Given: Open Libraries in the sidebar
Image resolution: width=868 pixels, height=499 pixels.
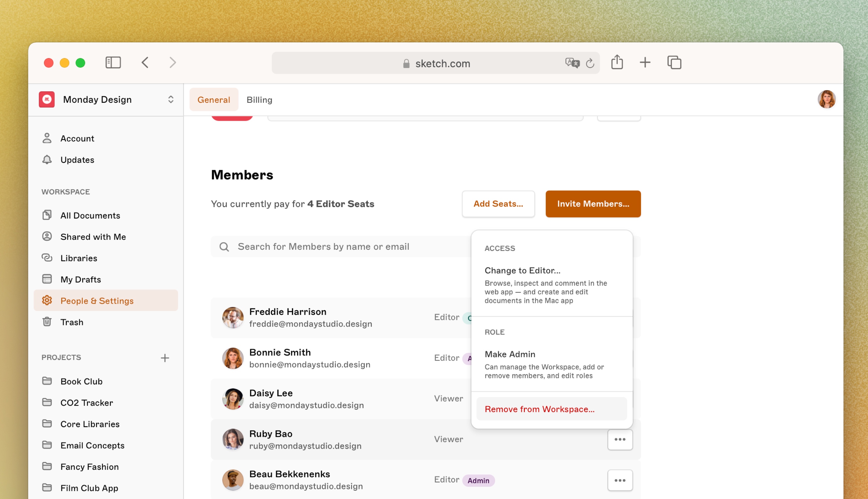Looking at the screenshot, I should point(106,258).
